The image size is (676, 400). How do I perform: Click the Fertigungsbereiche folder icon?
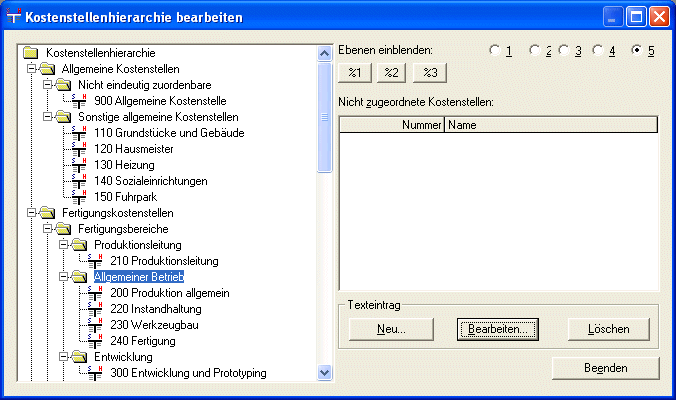[x=63, y=228]
